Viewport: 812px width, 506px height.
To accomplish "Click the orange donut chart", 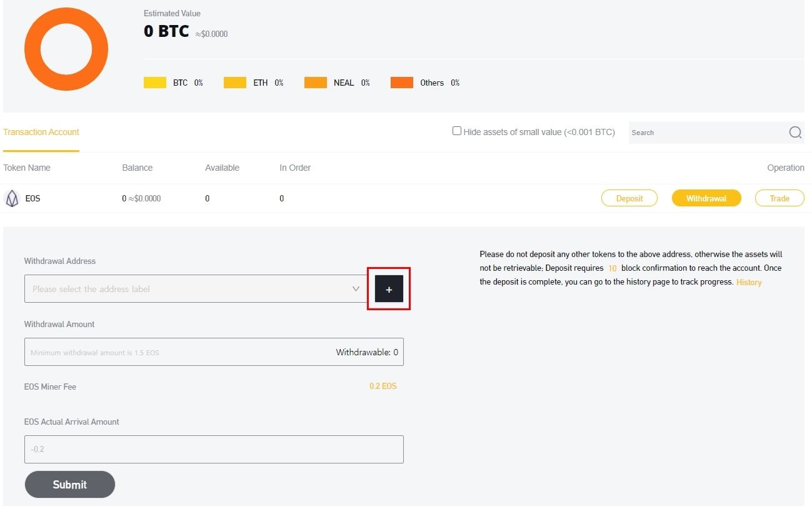I will click(66, 49).
